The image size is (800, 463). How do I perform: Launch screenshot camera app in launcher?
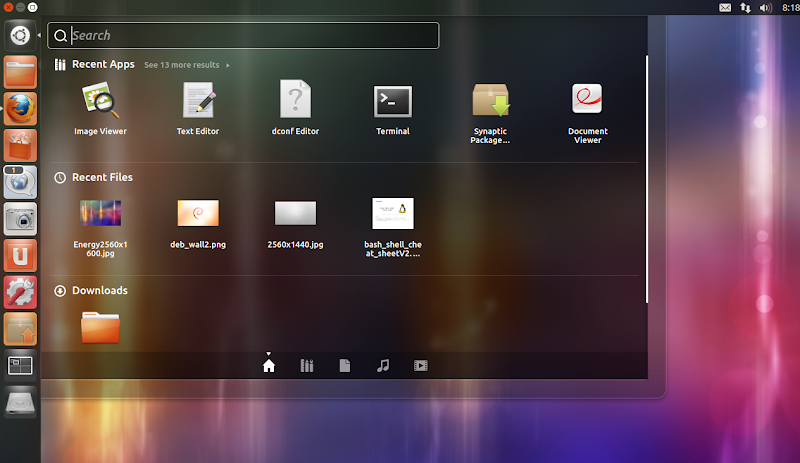[x=20, y=219]
